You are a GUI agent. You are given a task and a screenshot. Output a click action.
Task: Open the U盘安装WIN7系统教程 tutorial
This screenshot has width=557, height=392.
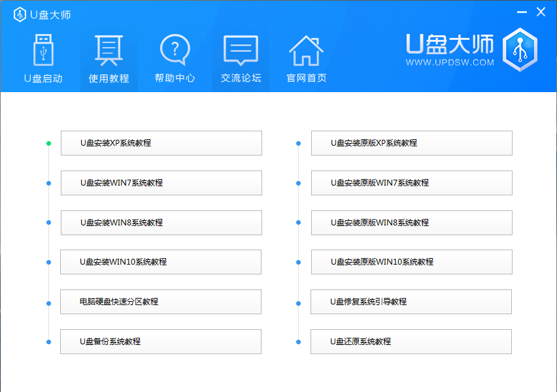tap(161, 183)
